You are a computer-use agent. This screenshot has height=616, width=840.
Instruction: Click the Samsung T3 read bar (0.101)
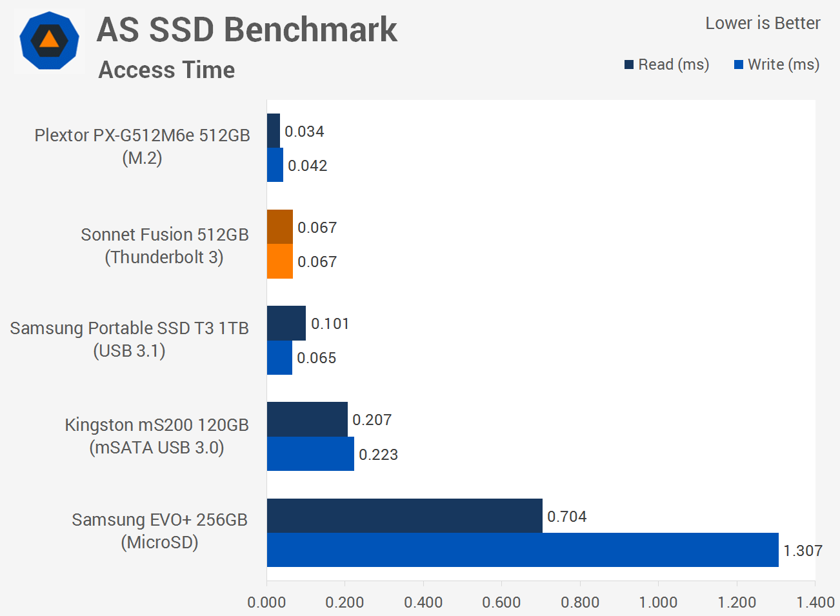point(286,323)
